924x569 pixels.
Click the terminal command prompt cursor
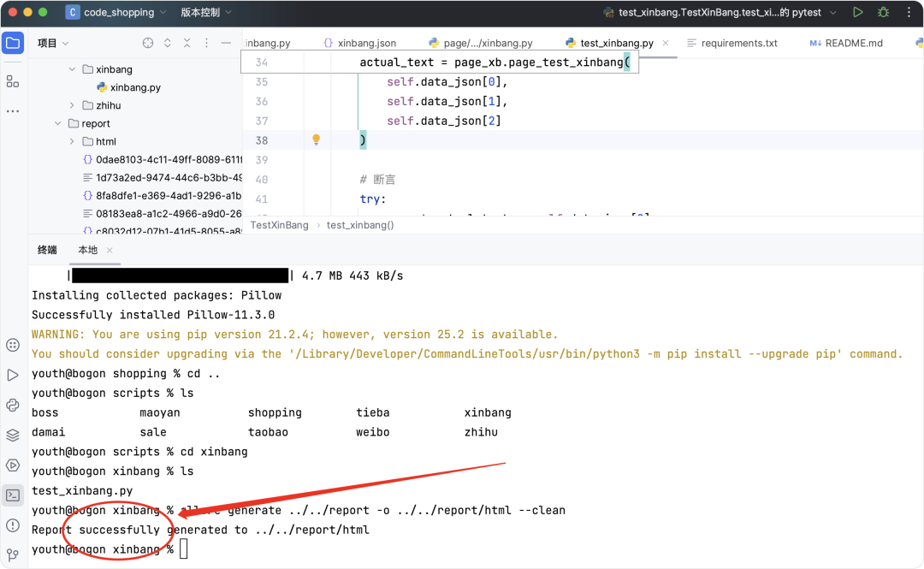[x=184, y=549]
